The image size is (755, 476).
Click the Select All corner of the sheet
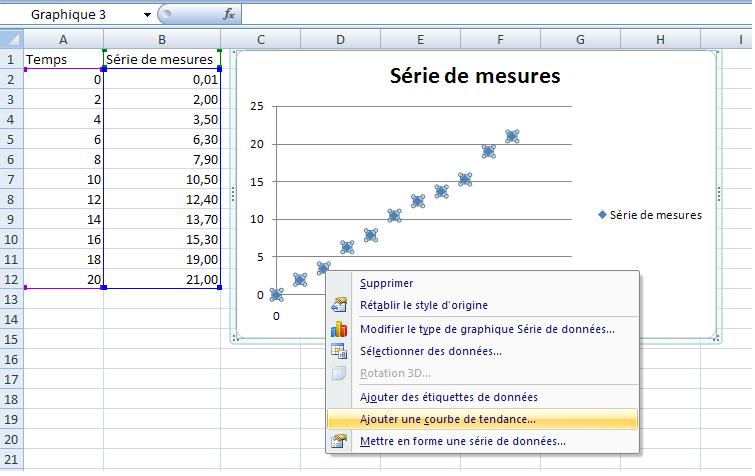point(11,39)
